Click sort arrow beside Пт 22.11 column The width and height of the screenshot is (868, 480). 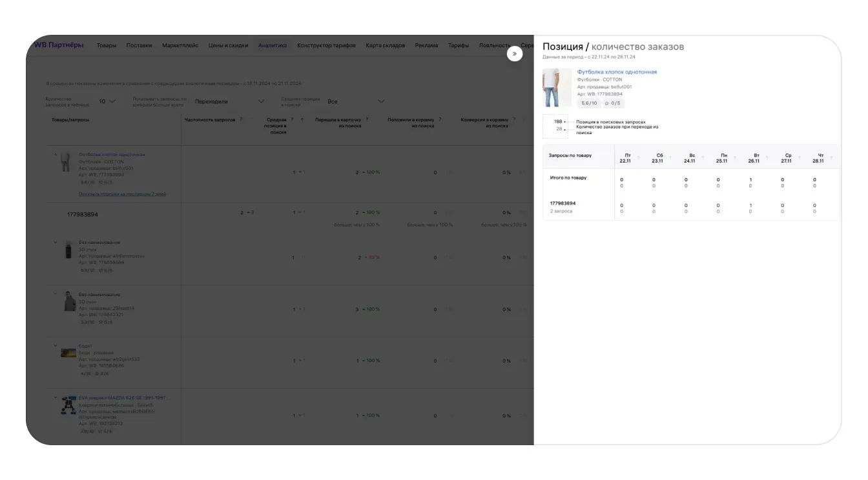(638, 158)
